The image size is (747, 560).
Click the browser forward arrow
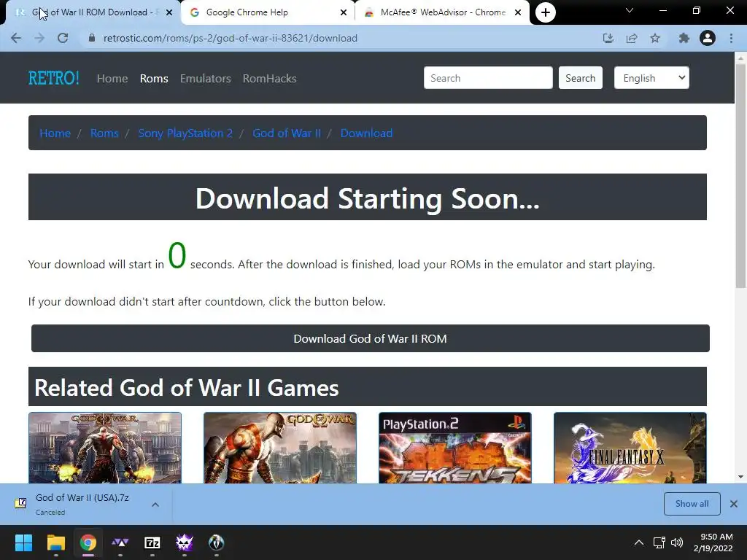(39, 38)
